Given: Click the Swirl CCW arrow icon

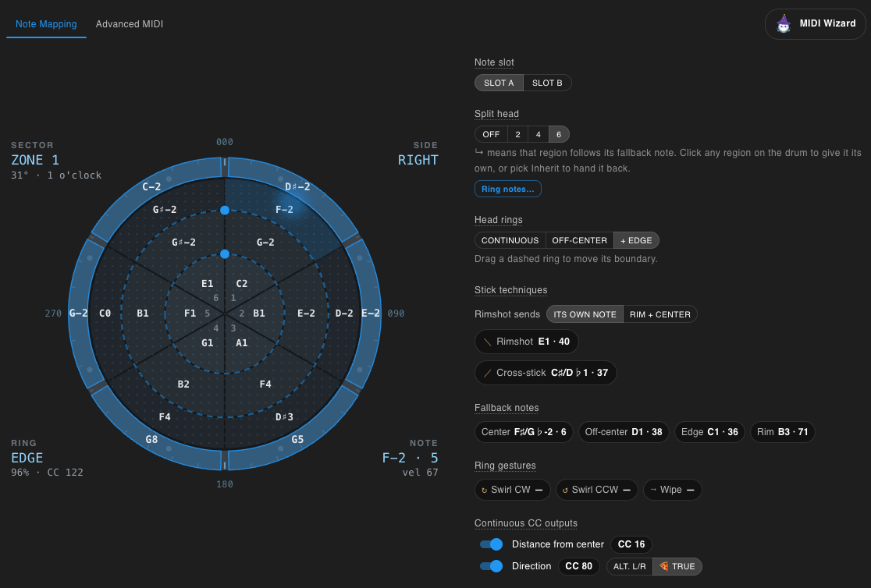Looking at the screenshot, I should click(x=566, y=491).
